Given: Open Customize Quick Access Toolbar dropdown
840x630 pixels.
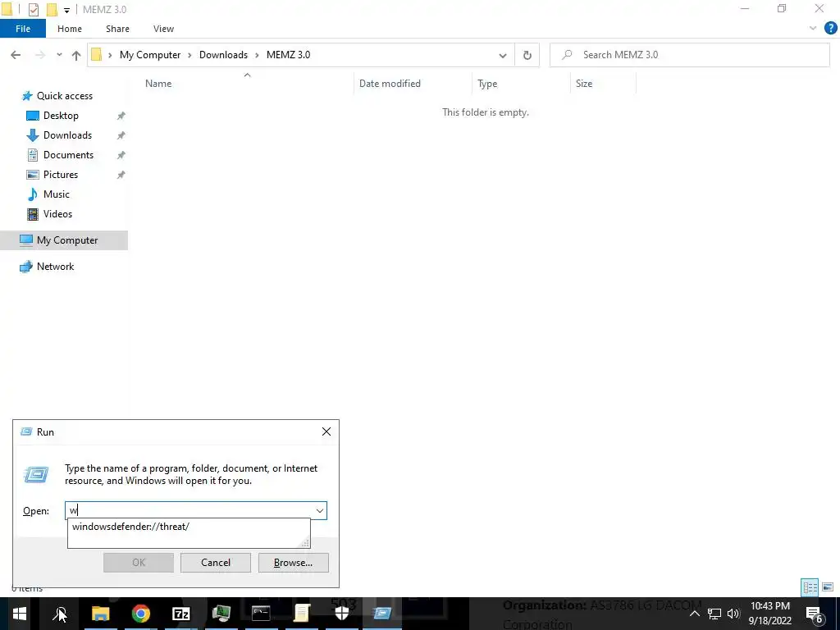Looking at the screenshot, I should click(66, 10).
